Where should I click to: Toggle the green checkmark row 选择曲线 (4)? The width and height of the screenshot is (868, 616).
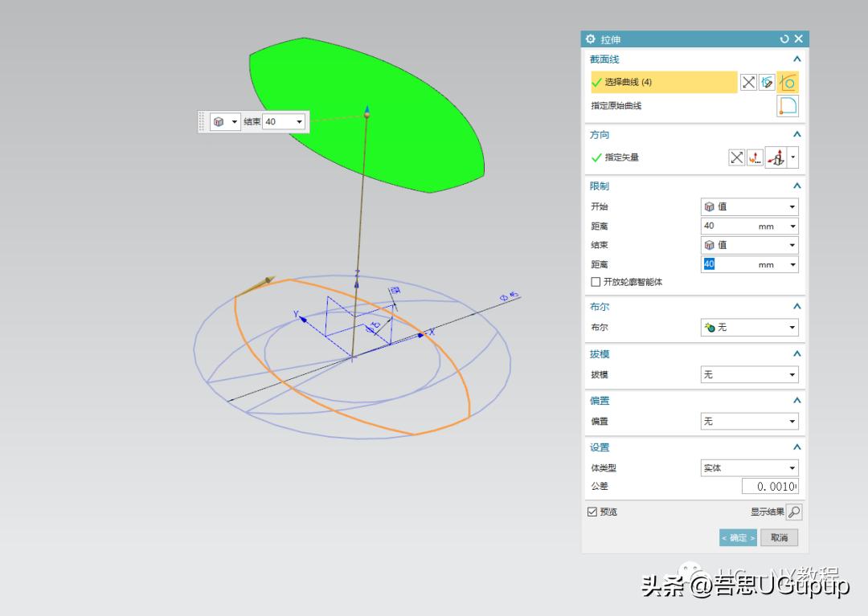click(663, 82)
